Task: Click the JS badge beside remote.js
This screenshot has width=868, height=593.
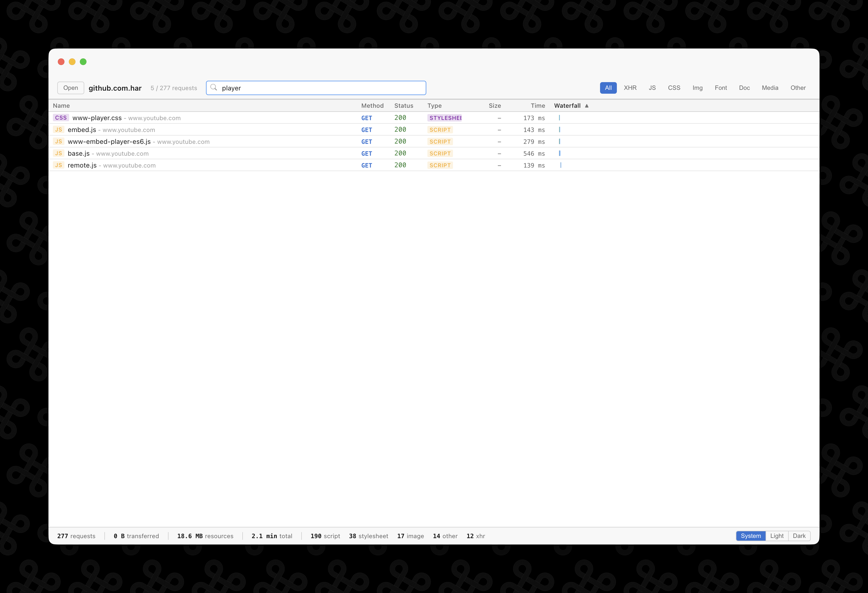Action: pos(59,165)
